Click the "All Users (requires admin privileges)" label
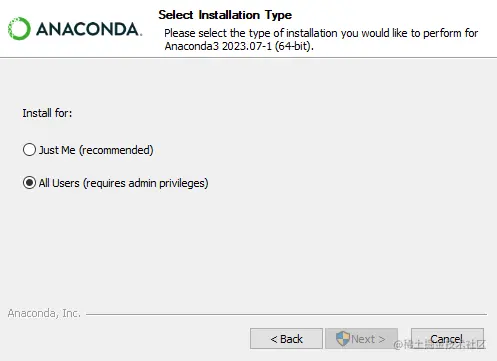The width and height of the screenshot is (497, 361). point(123,183)
